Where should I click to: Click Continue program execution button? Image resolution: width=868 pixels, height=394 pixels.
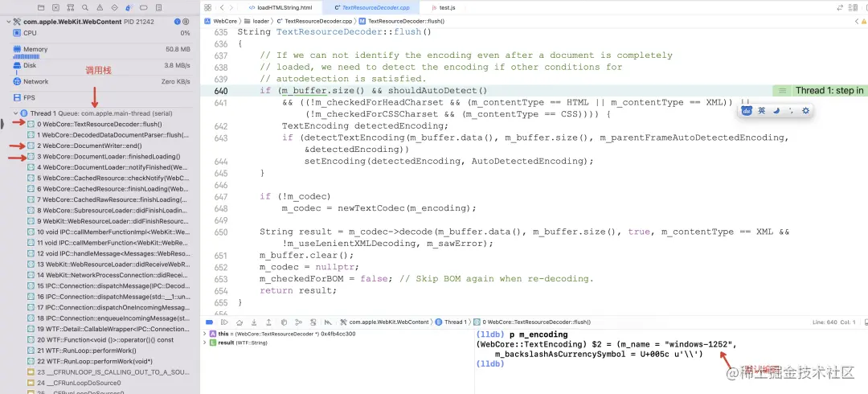tap(224, 322)
